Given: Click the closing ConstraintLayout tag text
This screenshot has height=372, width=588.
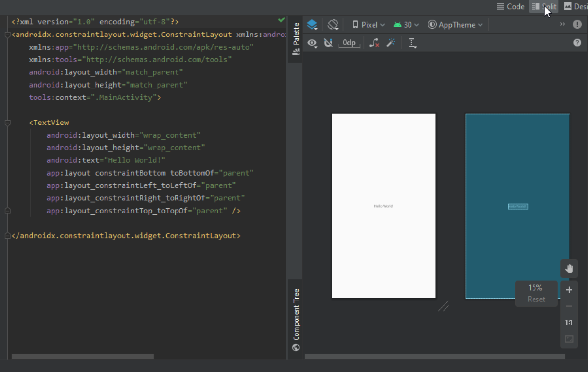Looking at the screenshot, I should point(126,236).
